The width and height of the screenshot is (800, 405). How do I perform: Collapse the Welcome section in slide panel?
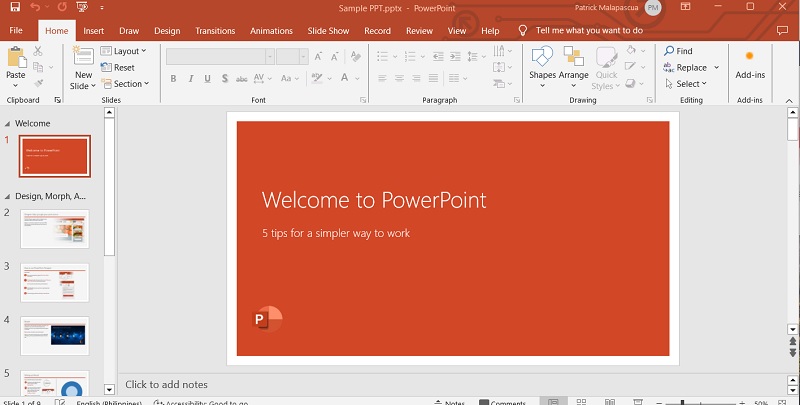pos(7,123)
